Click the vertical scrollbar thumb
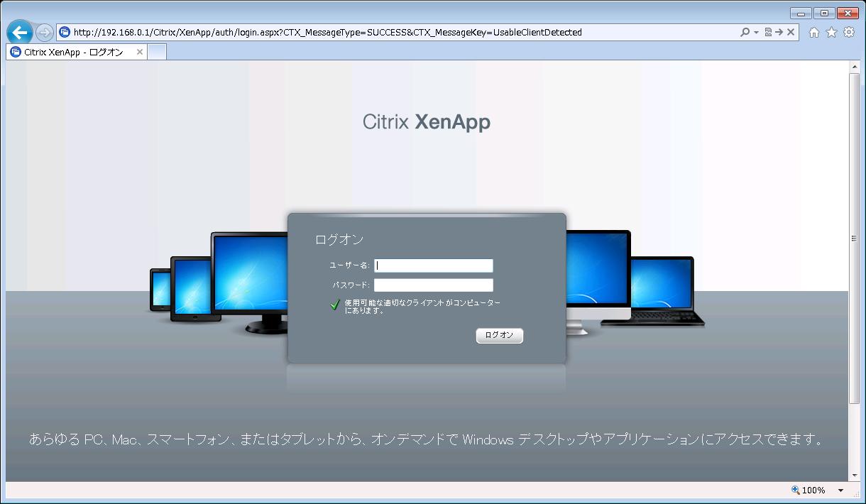This screenshot has width=866, height=504. point(855,238)
